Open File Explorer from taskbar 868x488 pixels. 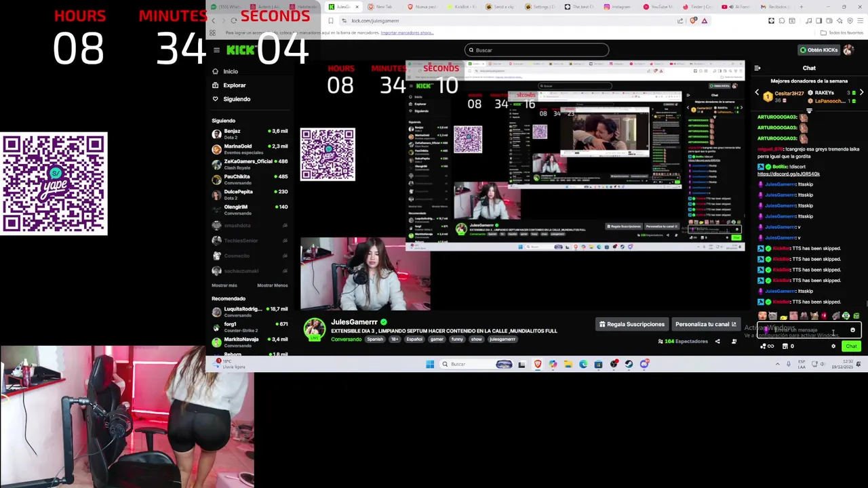click(568, 364)
